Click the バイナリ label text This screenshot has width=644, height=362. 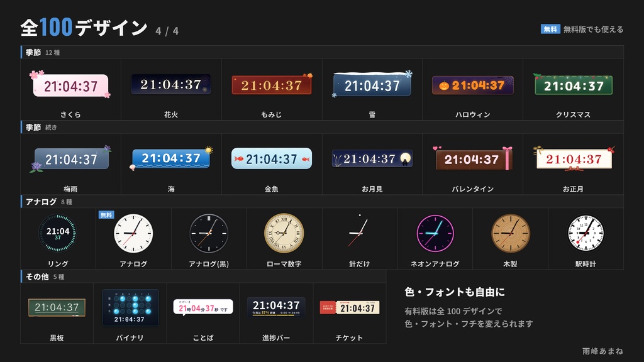pyautogui.click(x=130, y=337)
